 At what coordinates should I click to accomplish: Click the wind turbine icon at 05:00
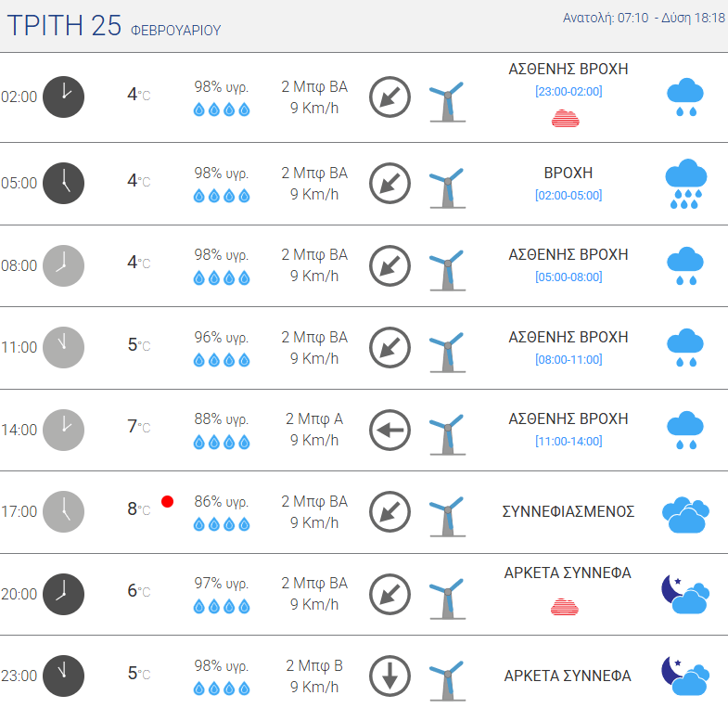pyautogui.click(x=447, y=186)
